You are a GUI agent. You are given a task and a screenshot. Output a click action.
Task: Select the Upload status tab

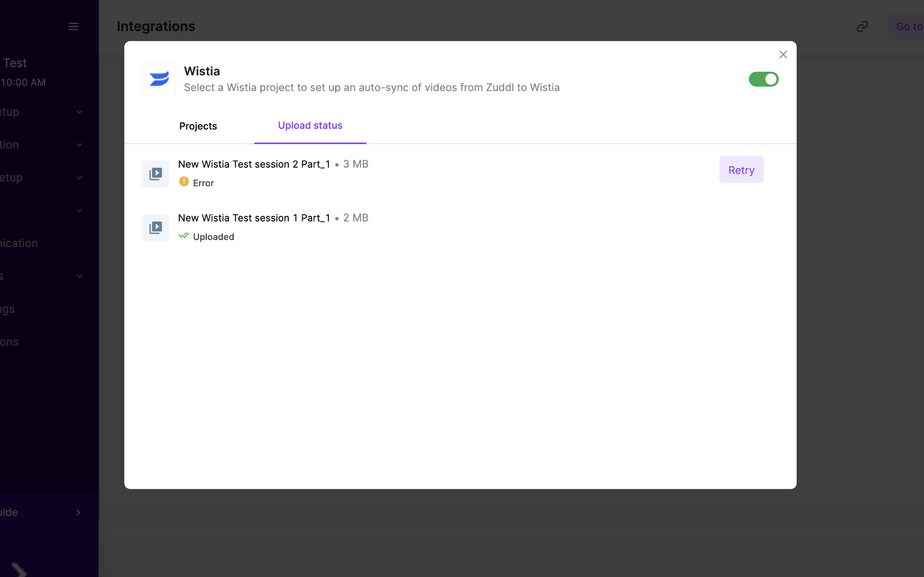click(310, 126)
